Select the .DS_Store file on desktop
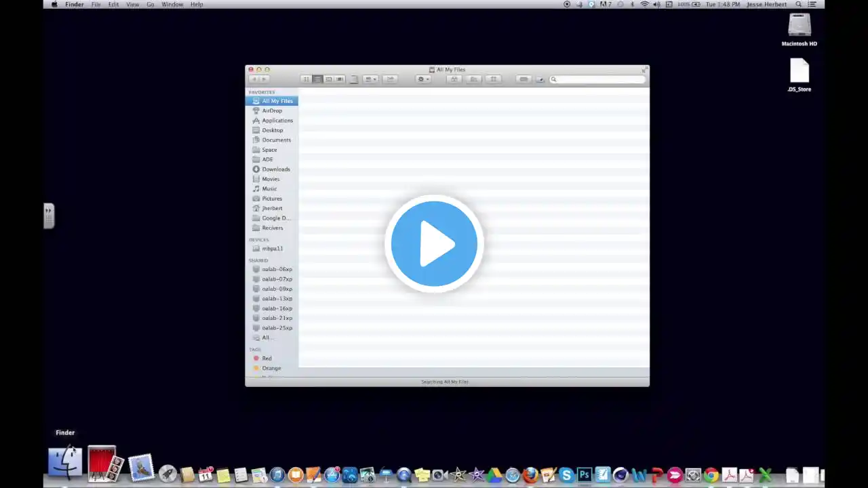The height and width of the screenshot is (488, 868). point(800,75)
